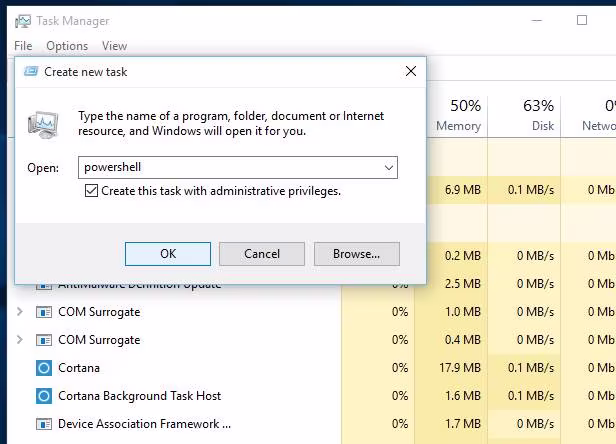Image resolution: width=616 pixels, height=444 pixels.
Task: Click the Cortana process icon
Action: click(x=44, y=368)
